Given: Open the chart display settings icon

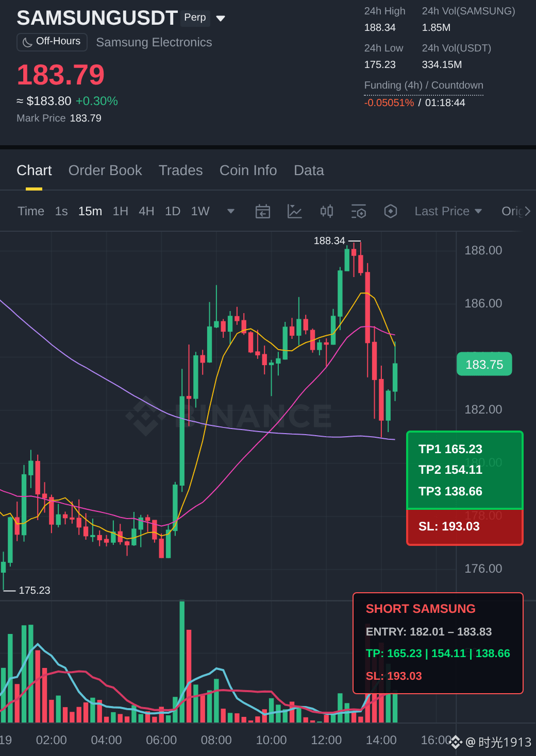Looking at the screenshot, I should [359, 211].
